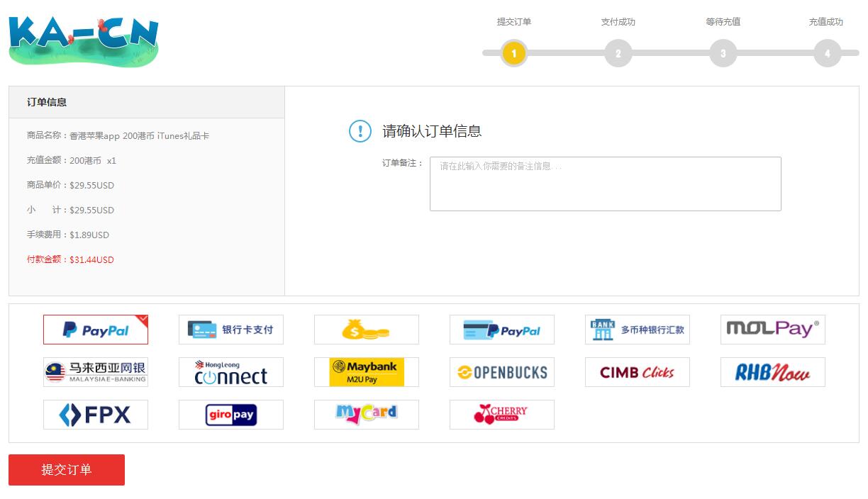Click the 等待充值 step label
This screenshot has width=868, height=499.
click(x=723, y=22)
